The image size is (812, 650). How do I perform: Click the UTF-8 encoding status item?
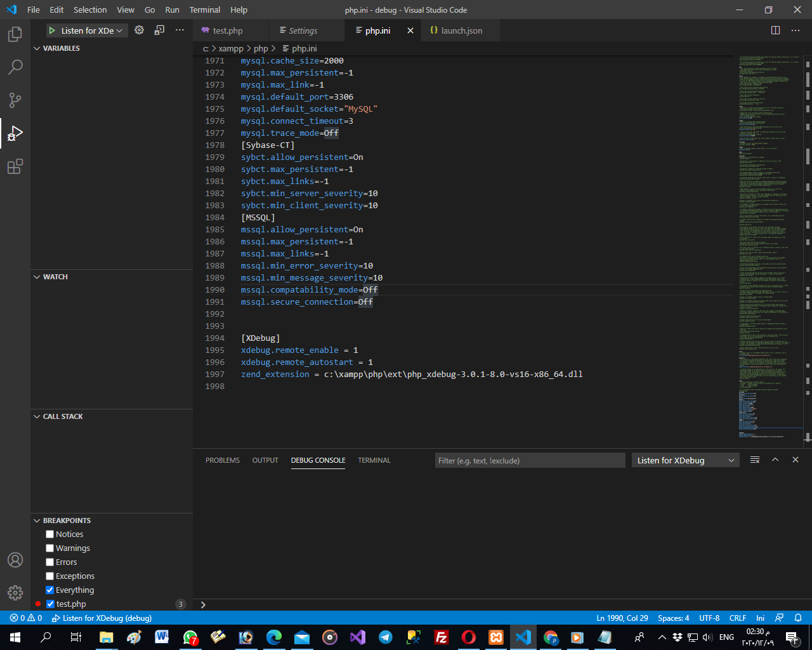click(x=709, y=618)
